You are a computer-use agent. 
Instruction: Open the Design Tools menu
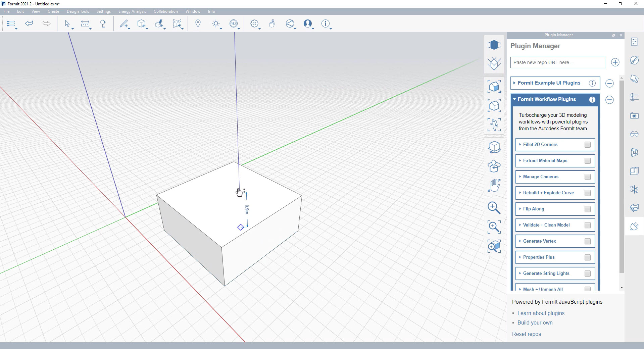coord(78,11)
